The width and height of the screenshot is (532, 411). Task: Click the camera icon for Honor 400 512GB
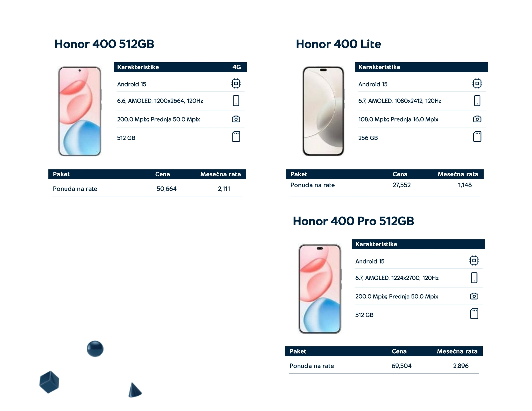[x=236, y=119]
